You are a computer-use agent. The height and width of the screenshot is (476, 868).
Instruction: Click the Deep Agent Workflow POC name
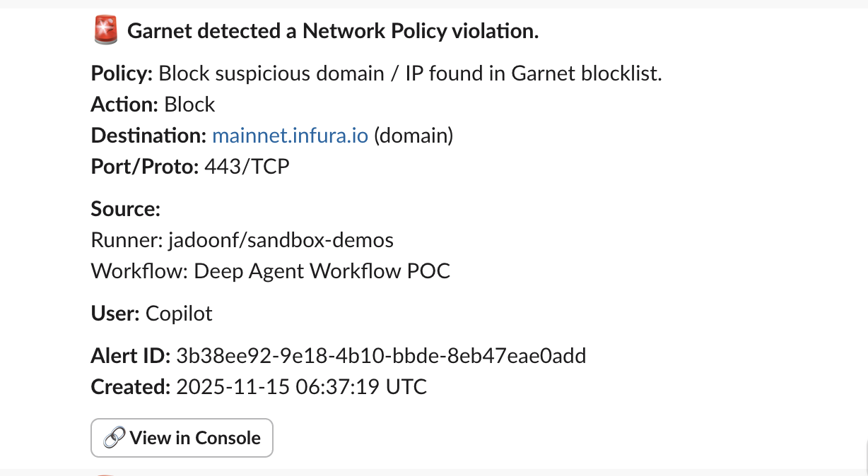coord(322,270)
